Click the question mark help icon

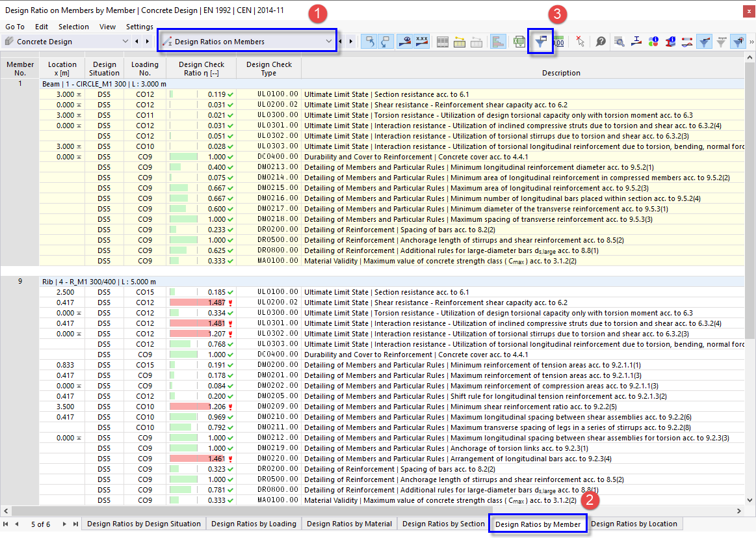[x=600, y=42]
